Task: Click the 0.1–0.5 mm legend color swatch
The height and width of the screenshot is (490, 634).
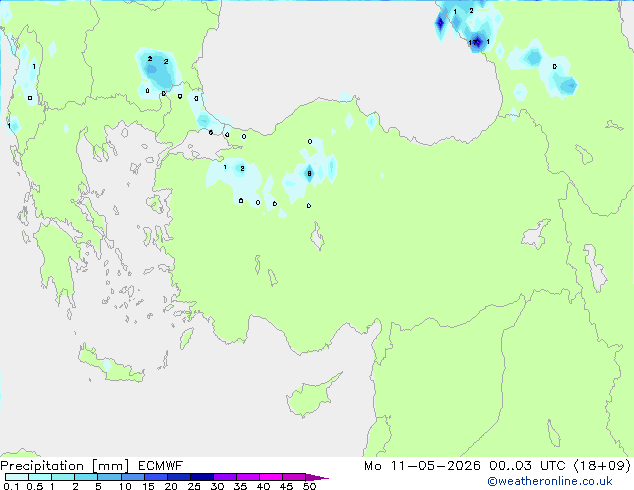Action: pyautogui.click(x=17, y=477)
